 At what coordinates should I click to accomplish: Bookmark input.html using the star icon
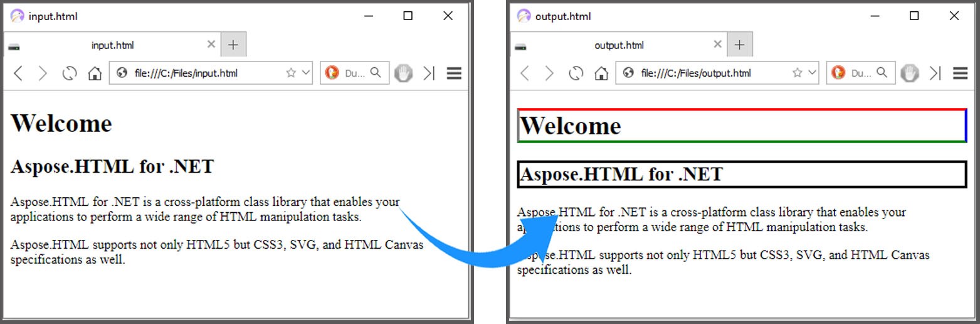291,73
